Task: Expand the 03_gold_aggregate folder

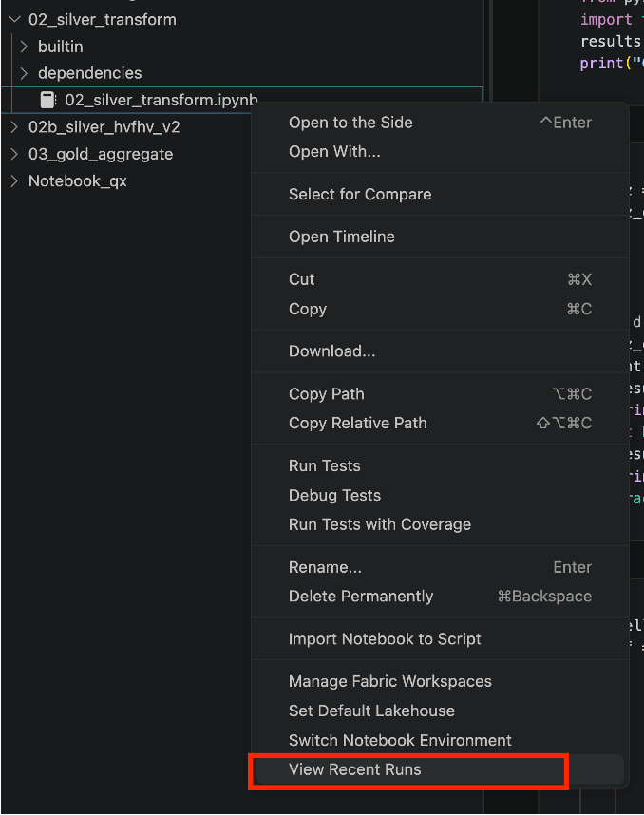Action: pyautogui.click(x=14, y=154)
